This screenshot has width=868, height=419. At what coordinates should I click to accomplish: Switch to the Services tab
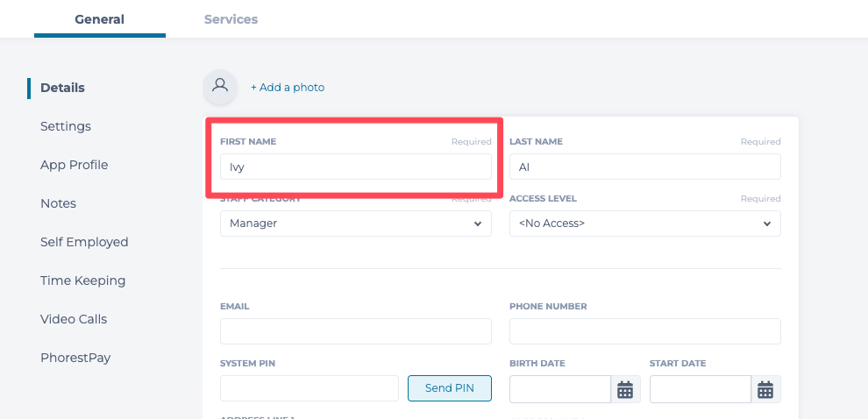(x=231, y=19)
